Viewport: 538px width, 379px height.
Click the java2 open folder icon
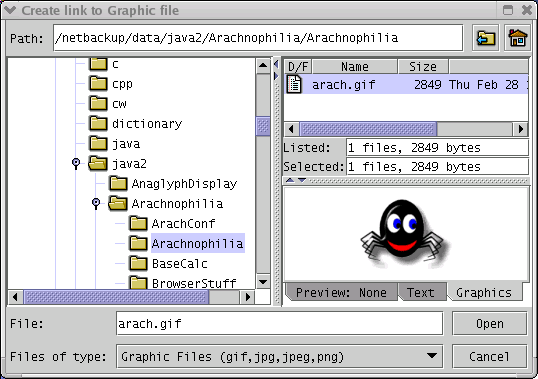coord(98,163)
